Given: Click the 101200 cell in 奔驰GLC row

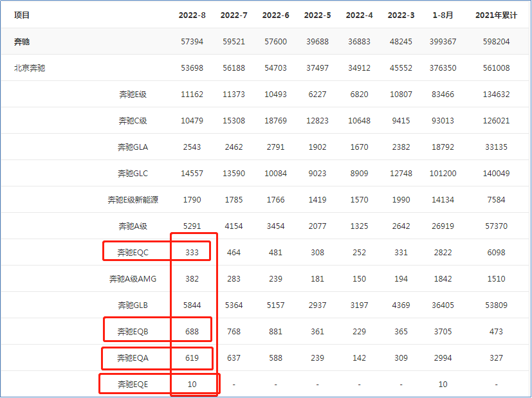Looking at the screenshot, I should (x=443, y=173).
